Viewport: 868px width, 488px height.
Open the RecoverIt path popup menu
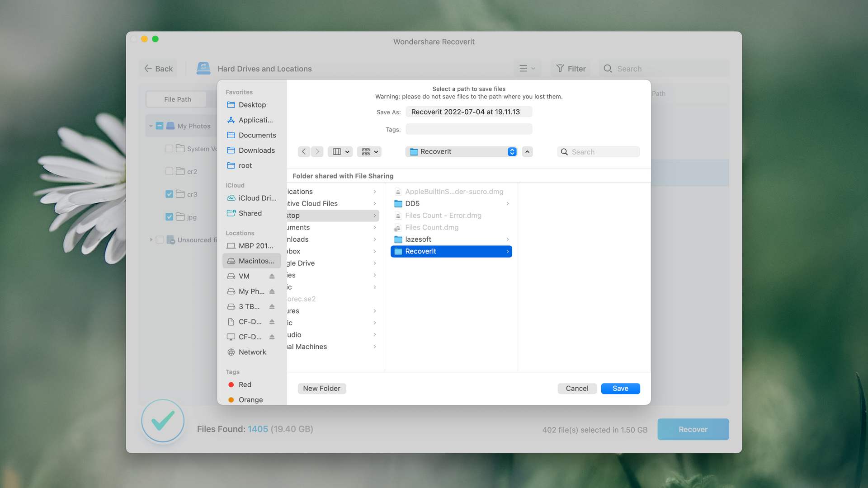click(x=462, y=151)
